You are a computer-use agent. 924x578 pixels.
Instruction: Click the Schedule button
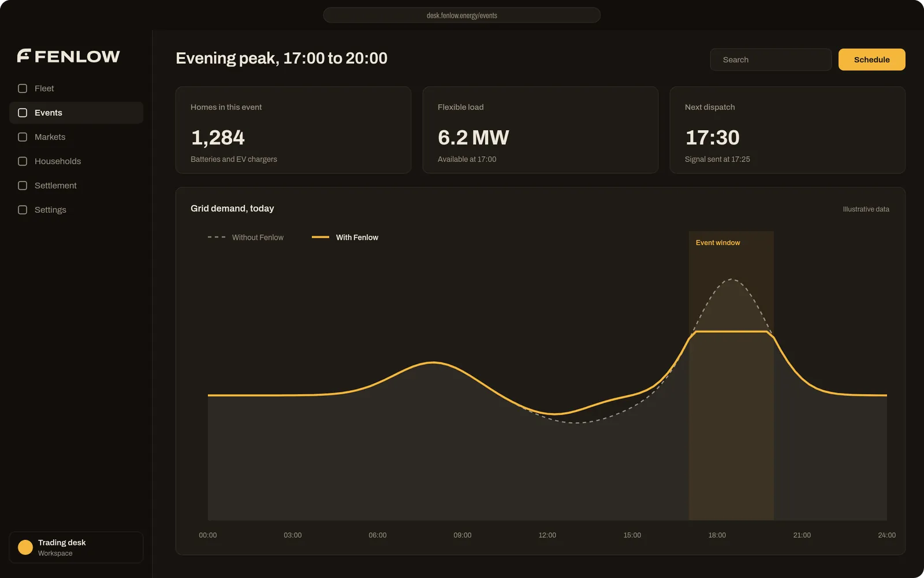(872, 60)
